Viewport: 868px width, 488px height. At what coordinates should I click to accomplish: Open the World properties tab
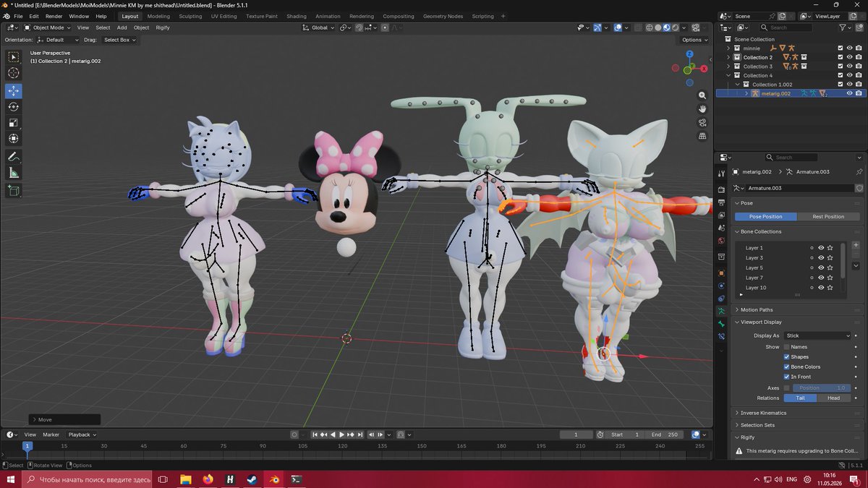point(721,241)
